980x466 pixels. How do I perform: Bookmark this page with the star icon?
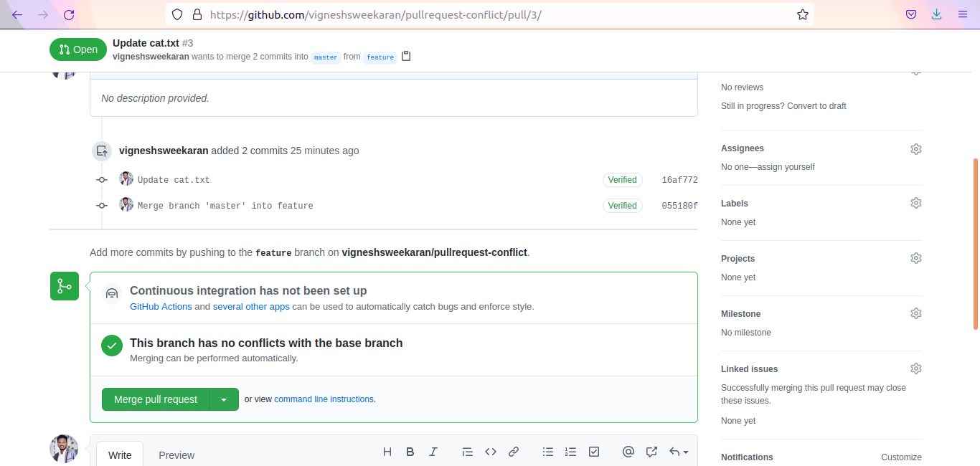[x=803, y=14]
